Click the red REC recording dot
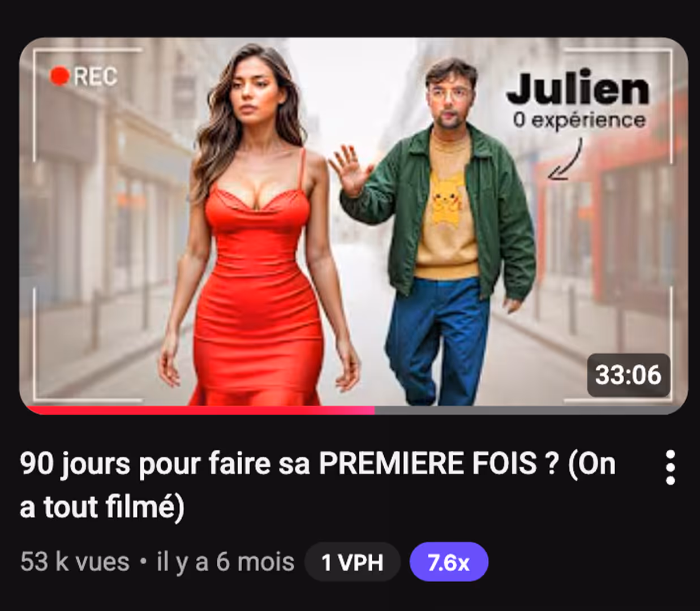This screenshot has width=700, height=611. [x=59, y=76]
